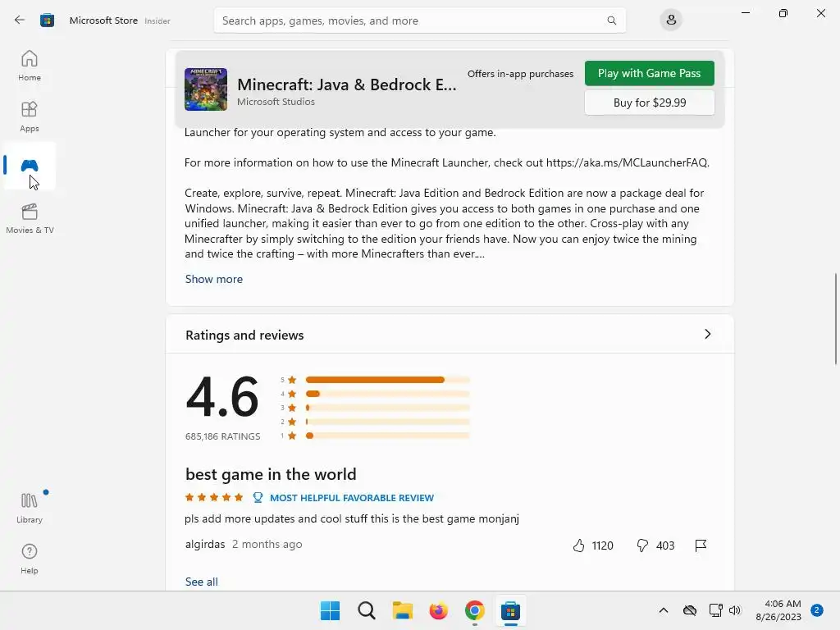Viewport: 840px width, 630px height.
Task: Click the review's five star rating
Action: point(214,498)
